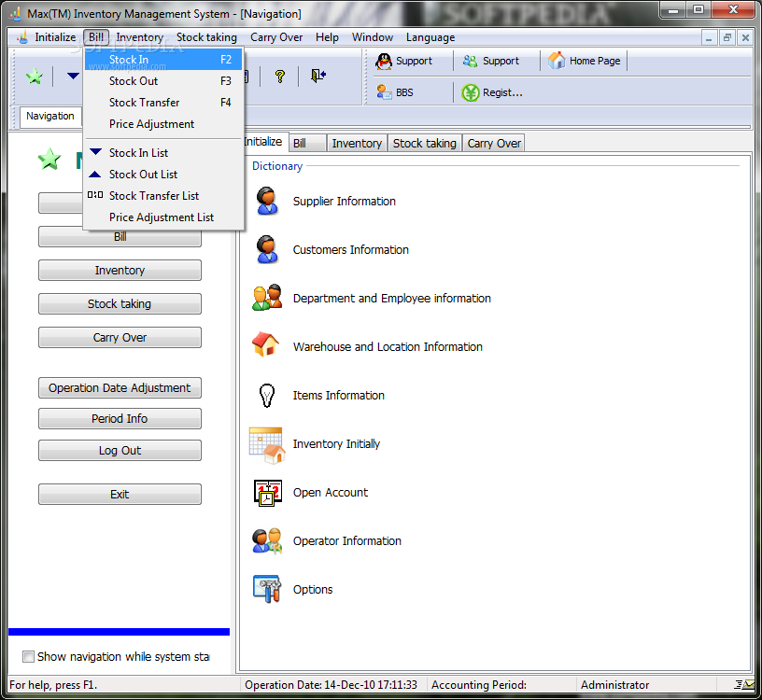This screenshot has width=762, height=700.
Task: Click the Options link text
Action: coord(313,590)
